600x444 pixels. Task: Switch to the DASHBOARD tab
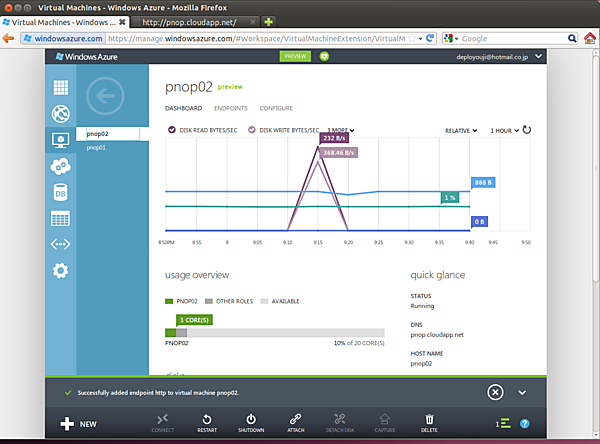183,108
